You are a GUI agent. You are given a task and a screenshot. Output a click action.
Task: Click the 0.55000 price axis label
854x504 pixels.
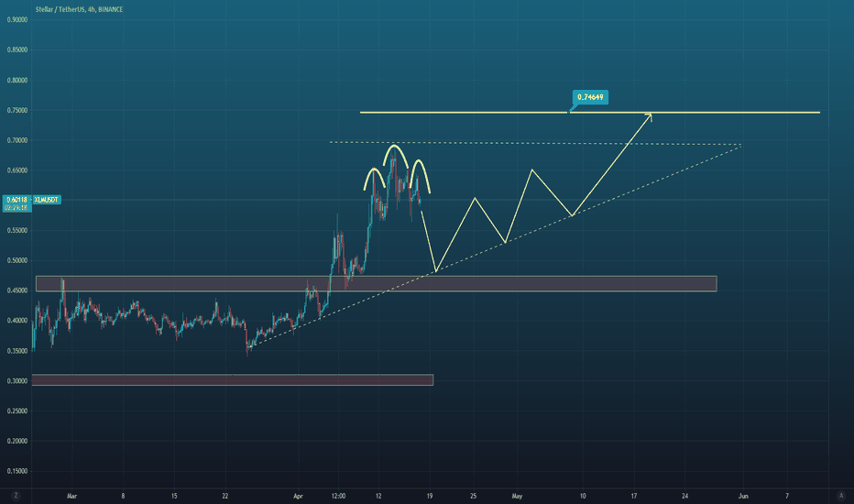(x=16, y=231)
